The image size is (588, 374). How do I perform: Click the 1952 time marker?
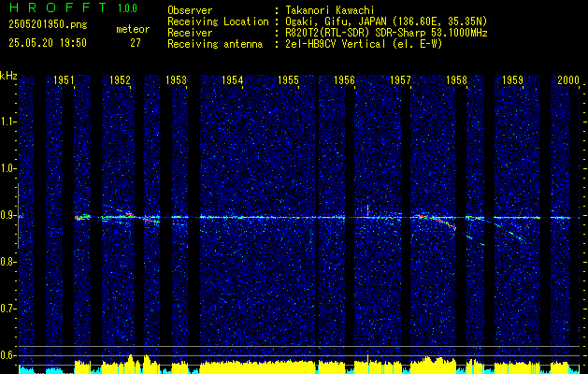click(x=120, y=80)
